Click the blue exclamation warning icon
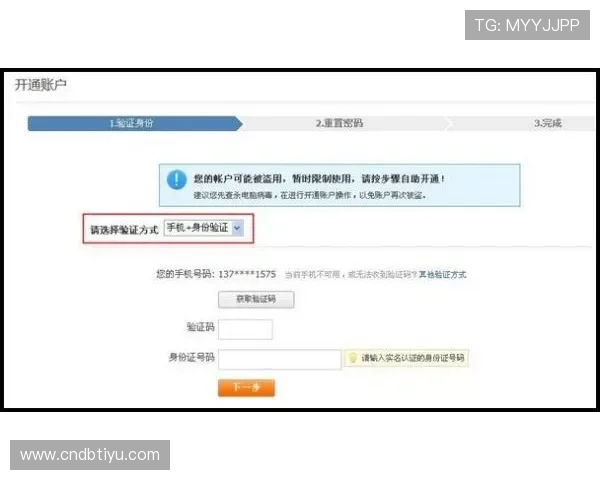600x480 pixels. [177, 179]
